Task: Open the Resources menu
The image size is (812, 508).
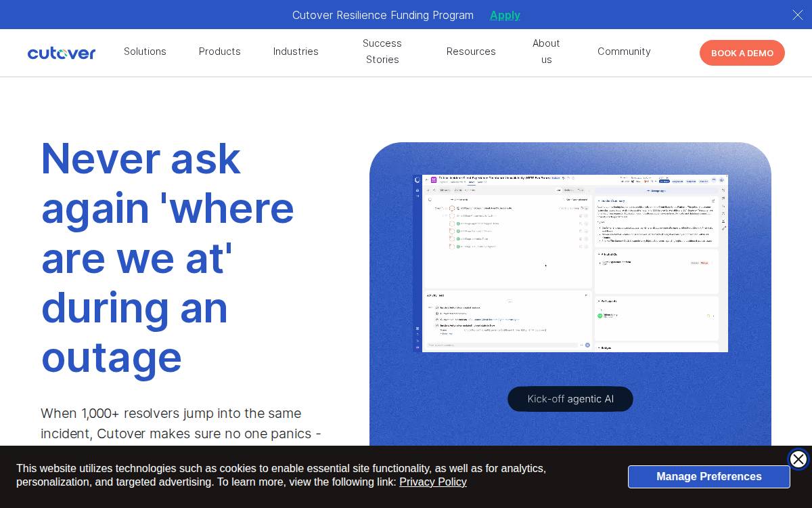Action: click(471, 51)
